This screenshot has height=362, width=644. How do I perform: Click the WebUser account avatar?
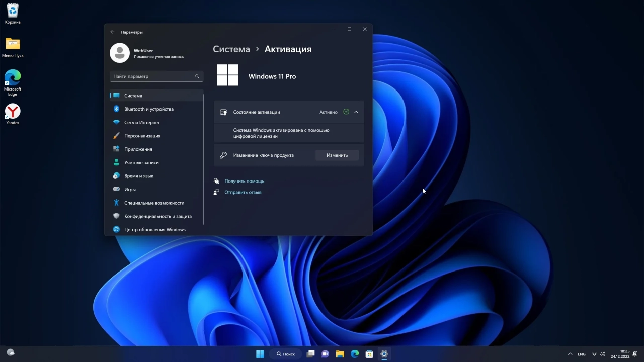tap(120, 53)
